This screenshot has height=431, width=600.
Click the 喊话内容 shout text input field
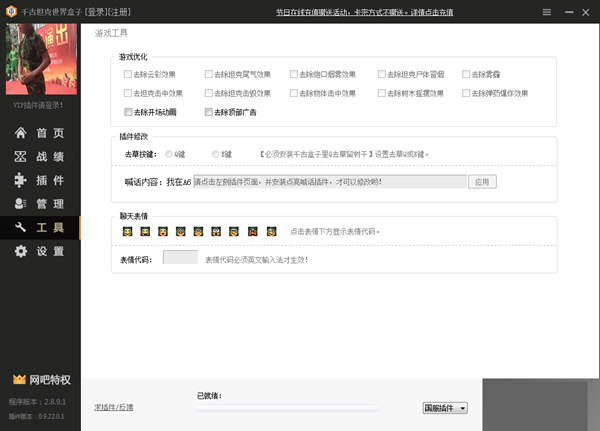click(x=330, y=182)
